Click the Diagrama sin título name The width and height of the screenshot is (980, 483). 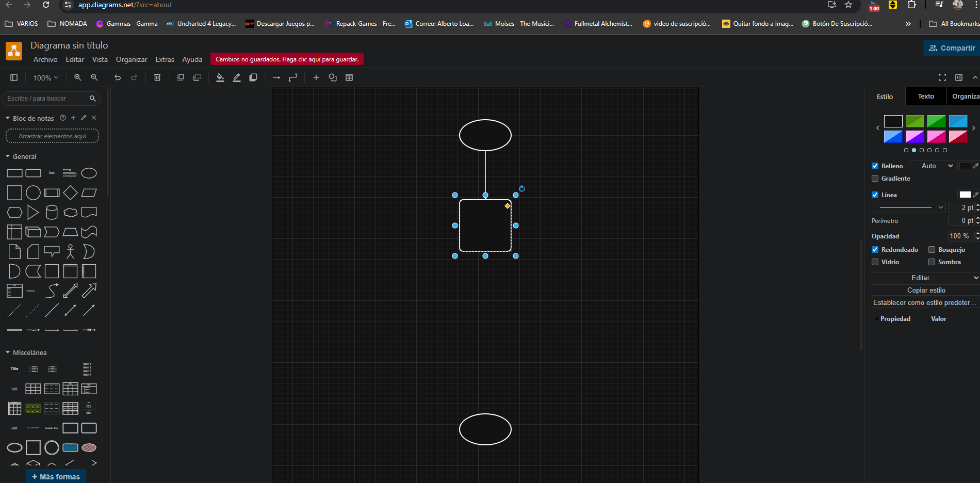[69, 45]
